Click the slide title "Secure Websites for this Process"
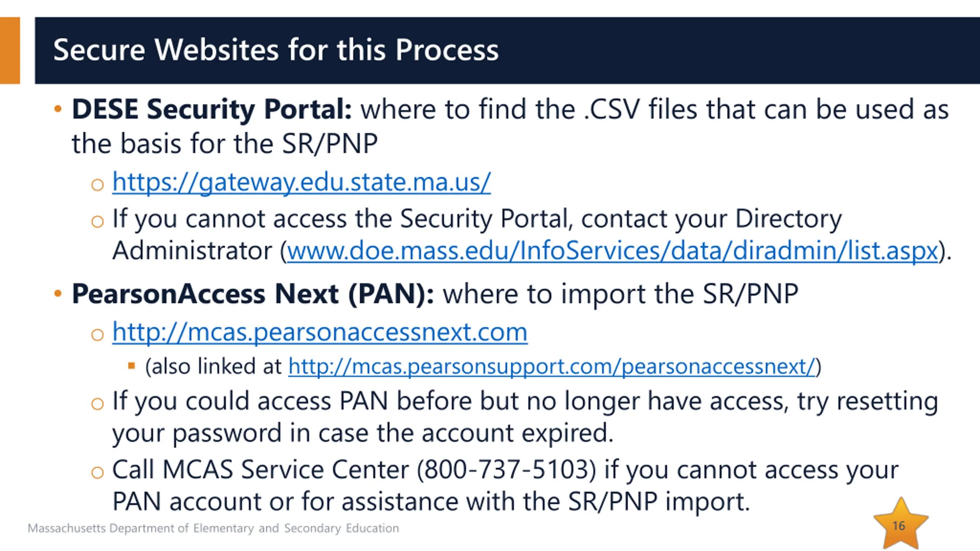This screenshot has height=551, width=980. pos(276,50)
